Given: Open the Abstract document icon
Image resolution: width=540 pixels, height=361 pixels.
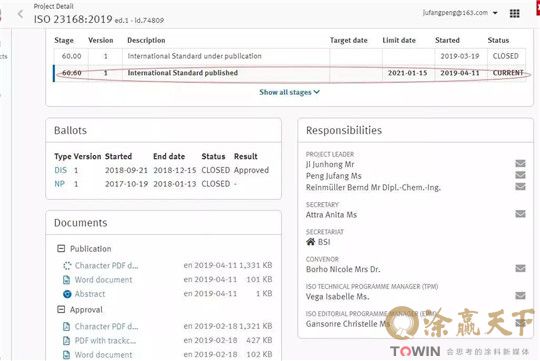Looking at the screenshot, I should [67, 294].
